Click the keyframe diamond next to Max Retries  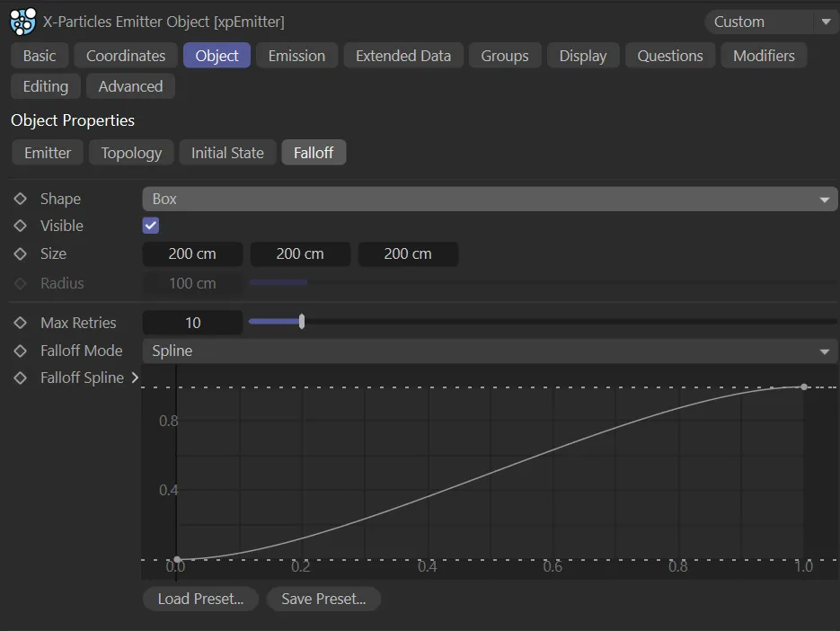click(21, 323)
